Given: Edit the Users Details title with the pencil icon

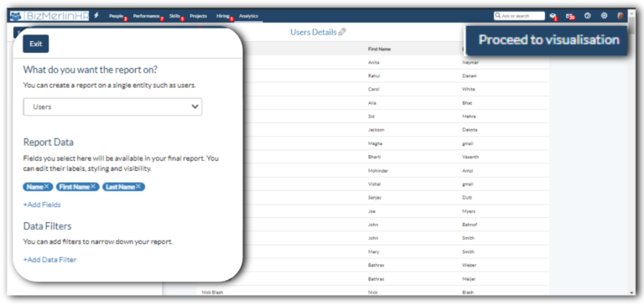Looking at the screenshot, I should pyautogui.click(x=342, y=32).
